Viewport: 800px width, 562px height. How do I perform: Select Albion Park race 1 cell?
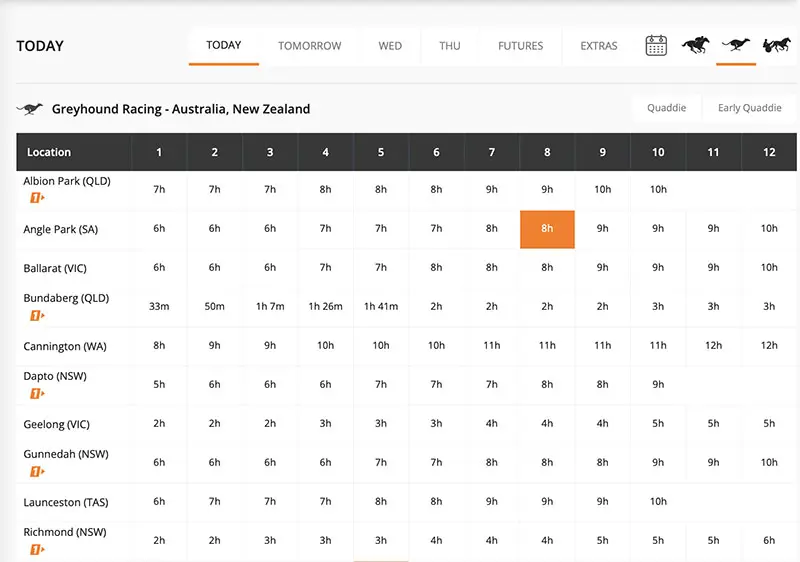pyautogui.click(x=159, y=190)
